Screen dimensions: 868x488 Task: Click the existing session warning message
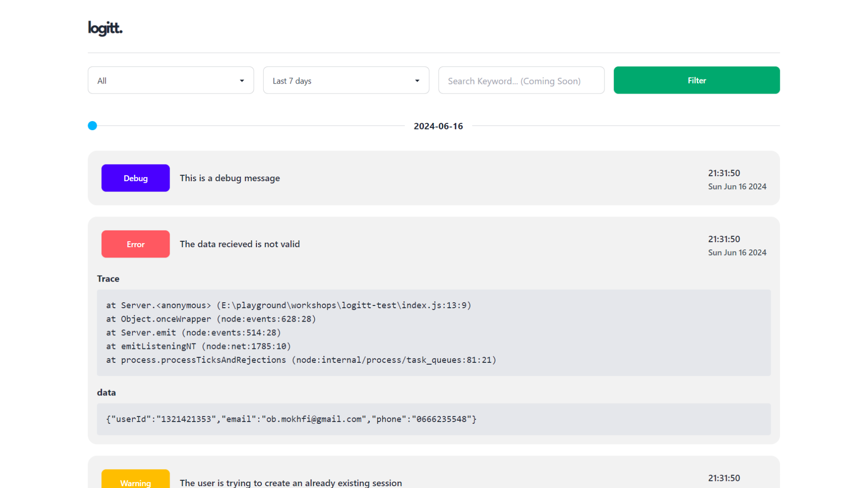(291, 483)
